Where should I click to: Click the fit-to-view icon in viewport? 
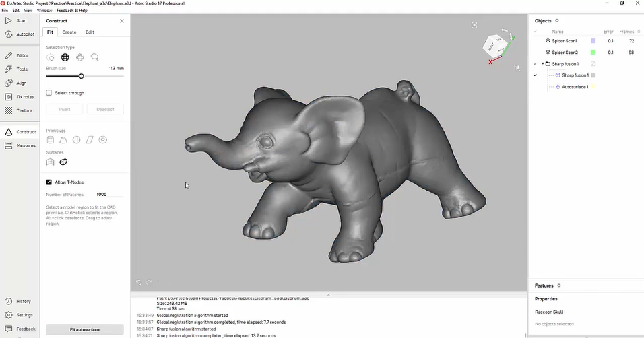pos(474,25)
